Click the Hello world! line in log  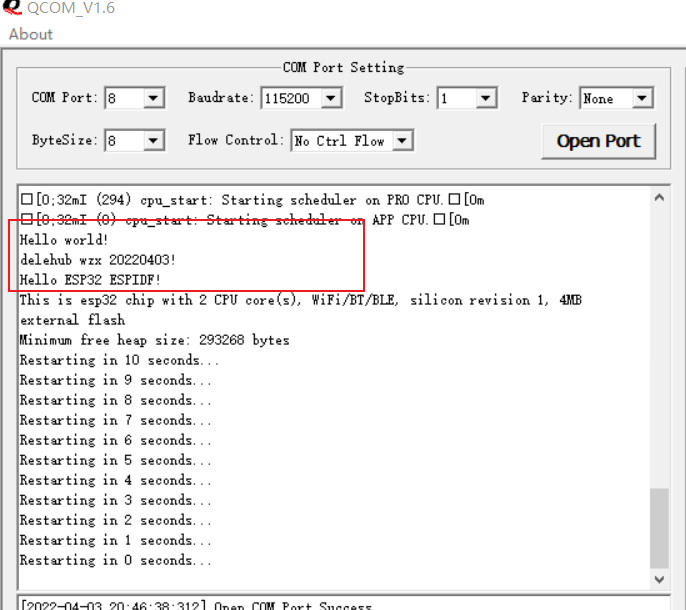pos(64,240)
